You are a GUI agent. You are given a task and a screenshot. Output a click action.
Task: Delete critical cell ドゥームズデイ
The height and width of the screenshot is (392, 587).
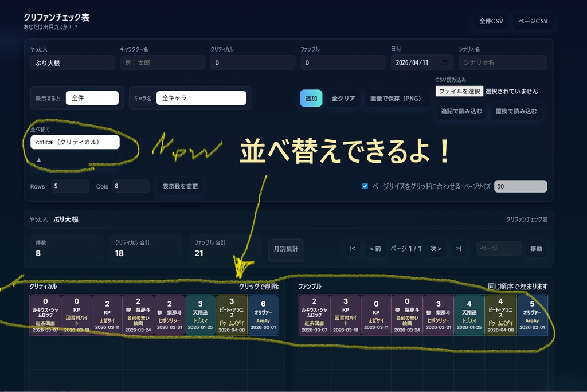point(232,315)
